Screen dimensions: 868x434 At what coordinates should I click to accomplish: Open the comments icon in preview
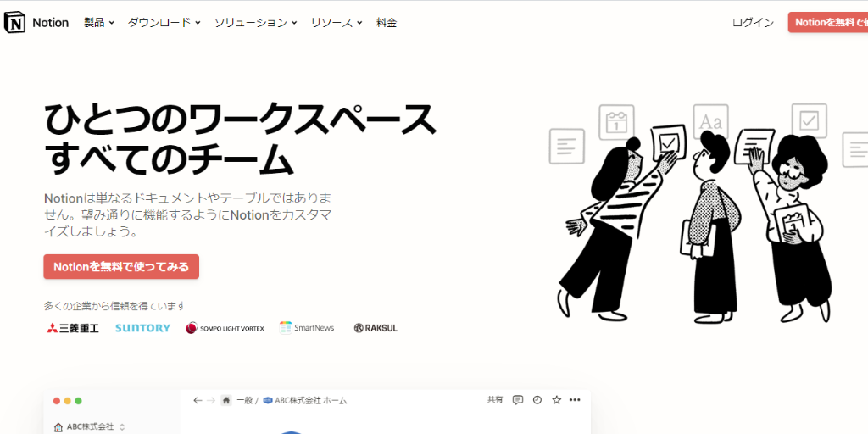pyautogui.click(x=518, y=400)
